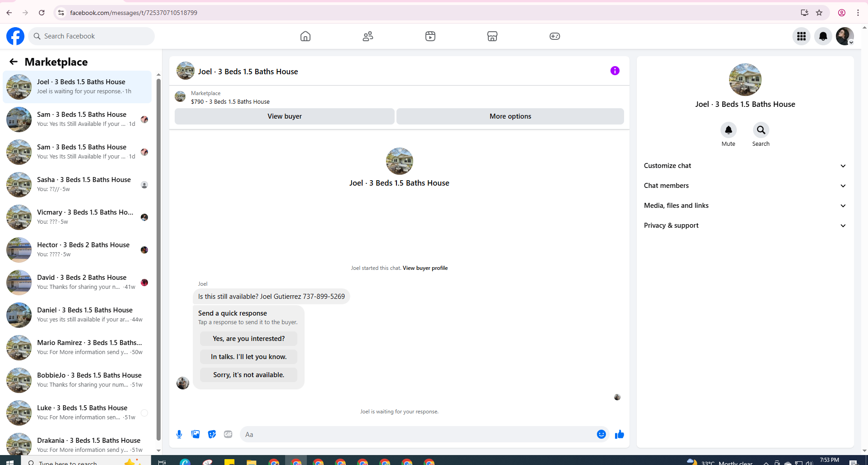Click the Search Facebook field
868x465 pixels.
pyautogui.click(x=91, y=36)
